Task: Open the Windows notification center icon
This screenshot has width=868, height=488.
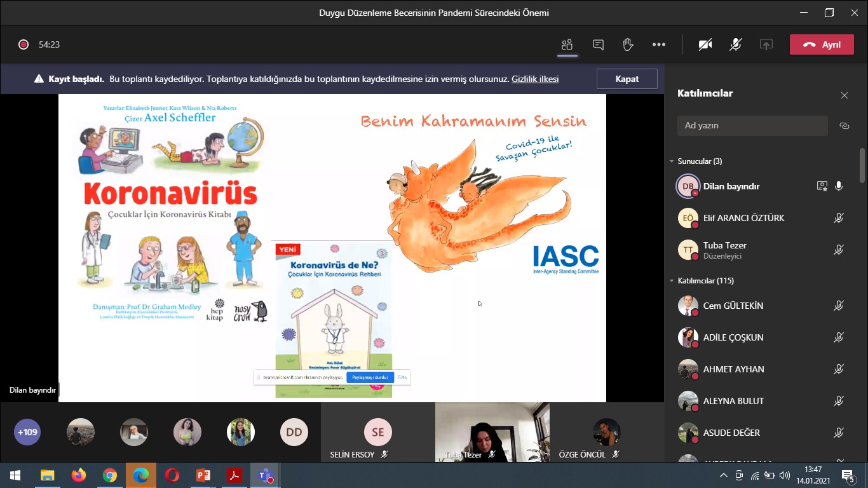Action: (848, 475)
